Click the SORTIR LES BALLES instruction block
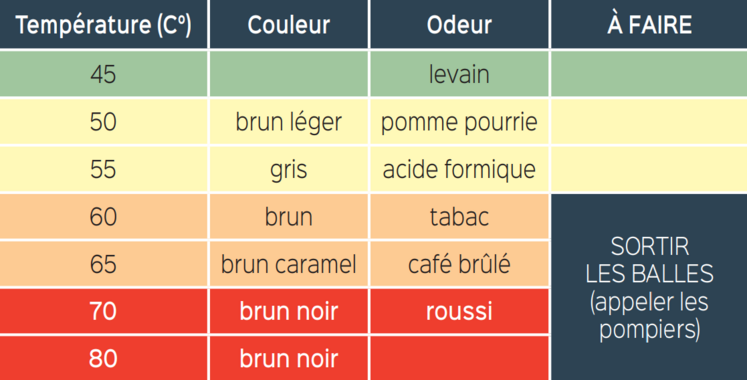The width and height of the screenshot is (747, 380). click(x=649, y=287)
